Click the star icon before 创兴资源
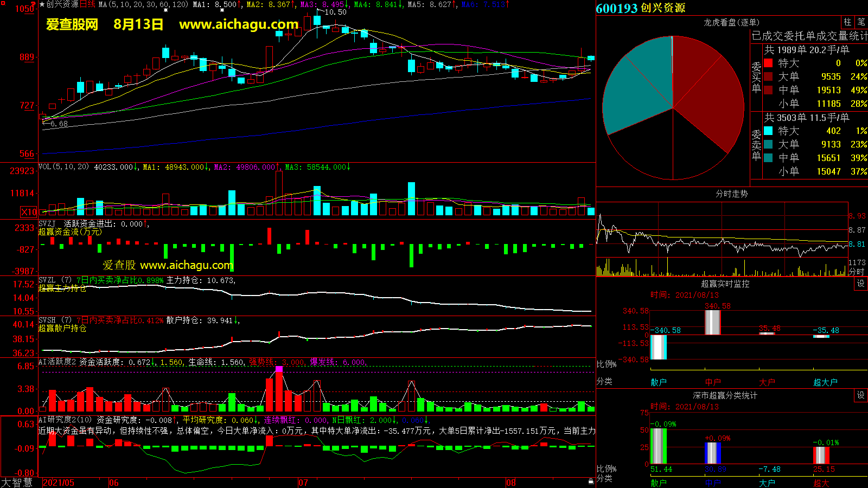The image size is (868, 488). point(42,4)
